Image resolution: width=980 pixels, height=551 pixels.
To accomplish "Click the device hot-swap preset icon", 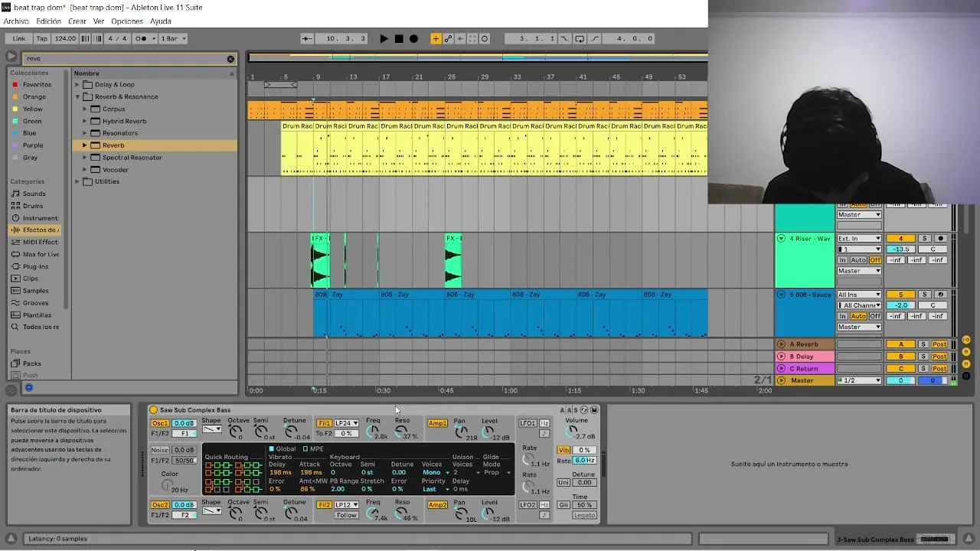I will point(584,410).
